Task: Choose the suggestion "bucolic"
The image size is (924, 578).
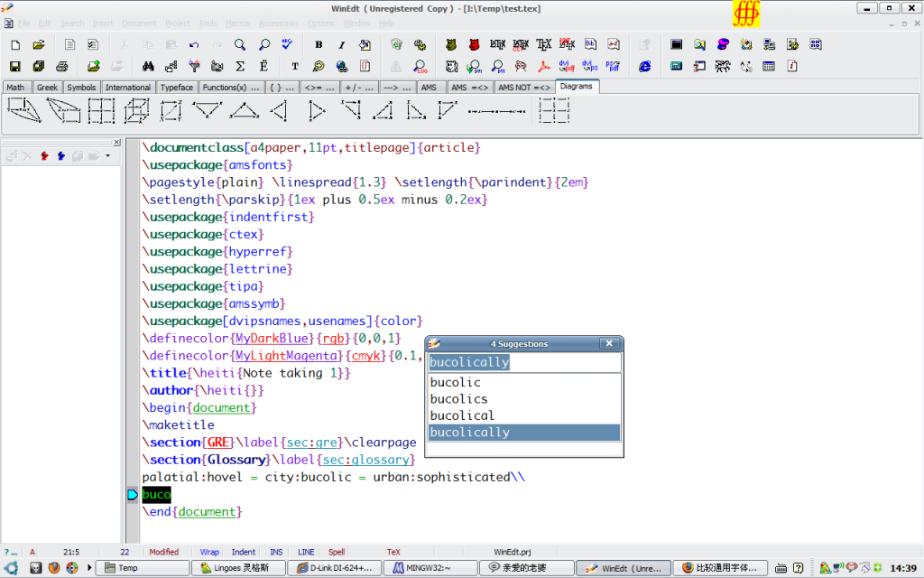Action: pyautogui.click(x=456, y=382)
